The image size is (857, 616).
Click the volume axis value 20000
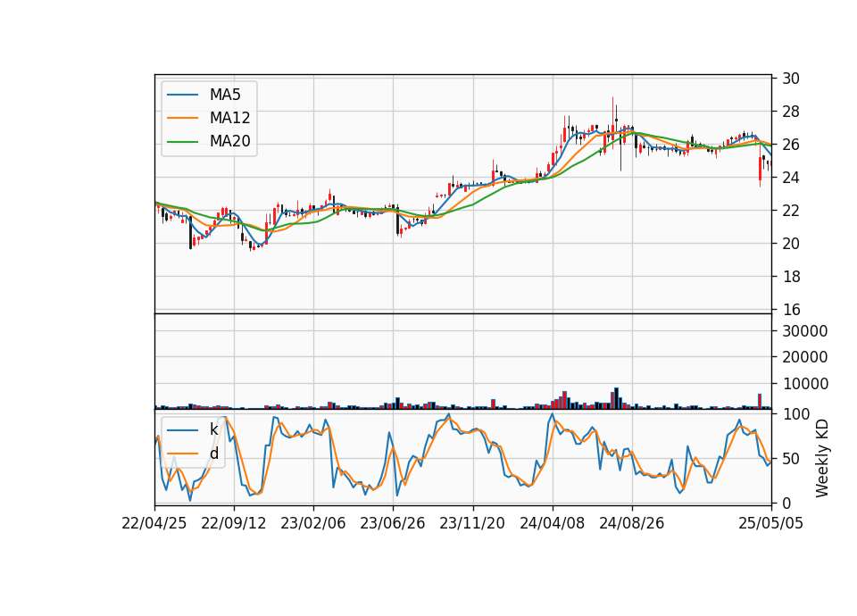pos(804,357)
